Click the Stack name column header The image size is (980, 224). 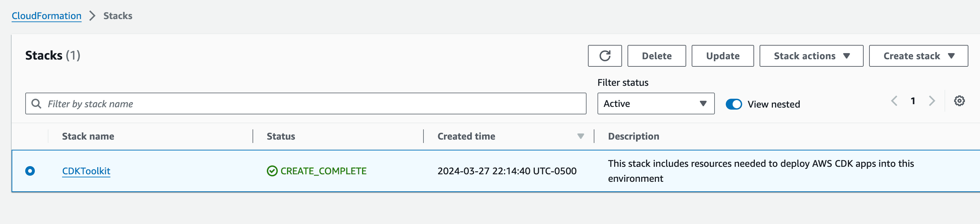point(88,136)
